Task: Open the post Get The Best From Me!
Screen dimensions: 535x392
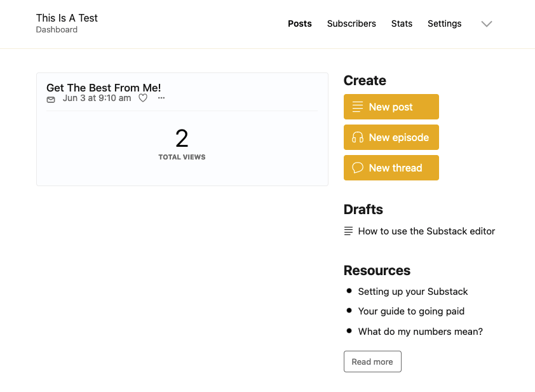Action: pos(104,88)
